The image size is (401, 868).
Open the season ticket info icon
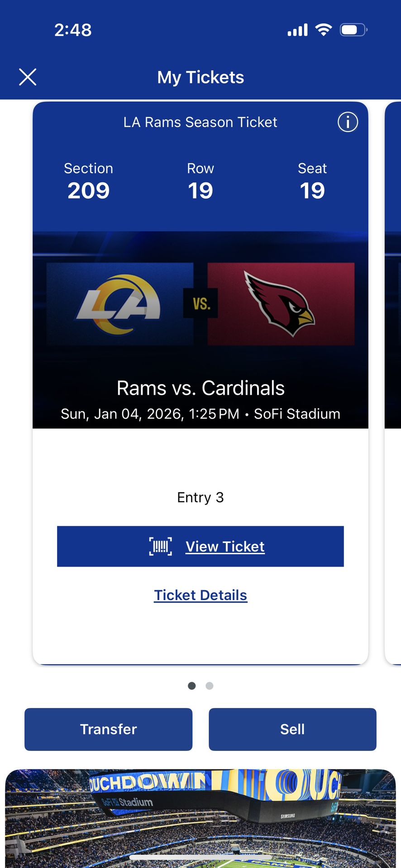pyautogui.click(x=348, y=122)
